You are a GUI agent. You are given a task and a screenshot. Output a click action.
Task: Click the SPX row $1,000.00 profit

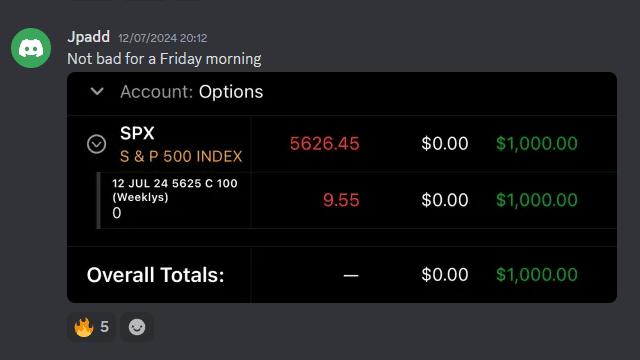click(537, 144)
